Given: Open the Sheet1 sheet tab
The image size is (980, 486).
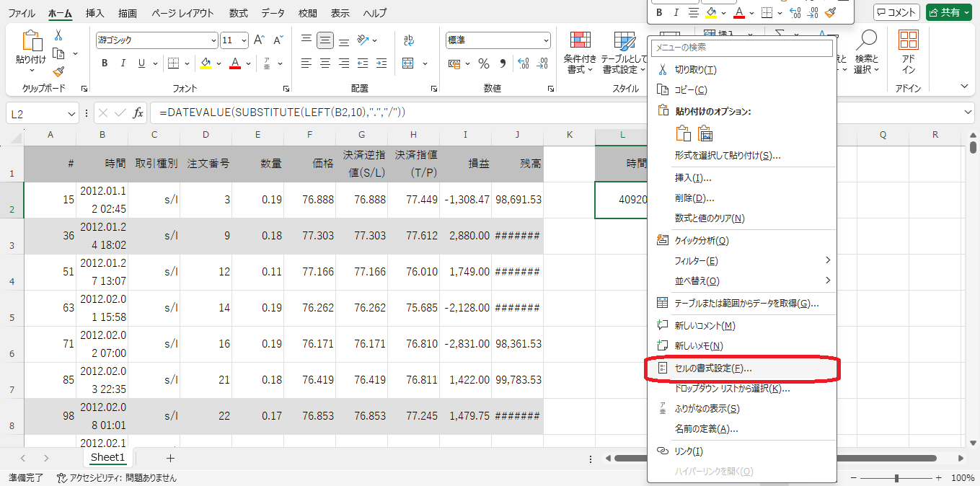Looking at the screenshot, I should coord(107,458).
